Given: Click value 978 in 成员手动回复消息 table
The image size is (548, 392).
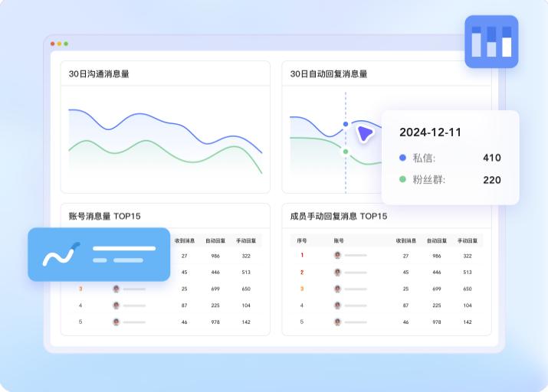Looking at the screenshot, I should coord(437,322).
